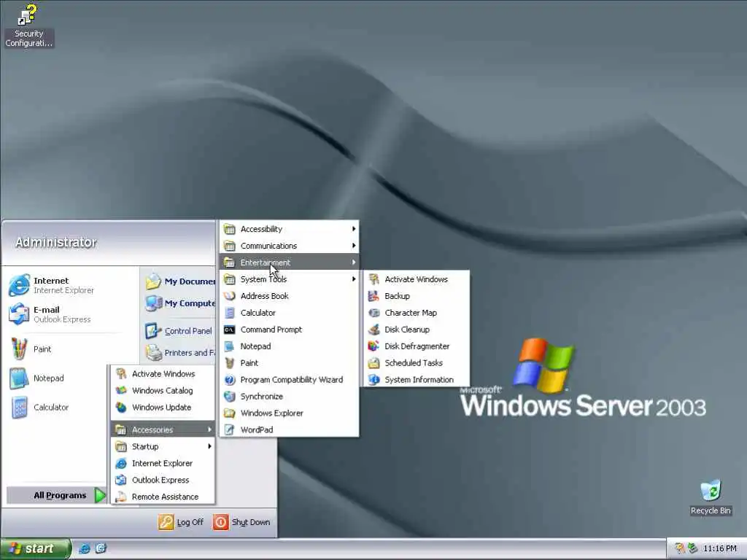Open Printers and Faxes
This screenshot has width=747, height=560.
tap(180, 353)
